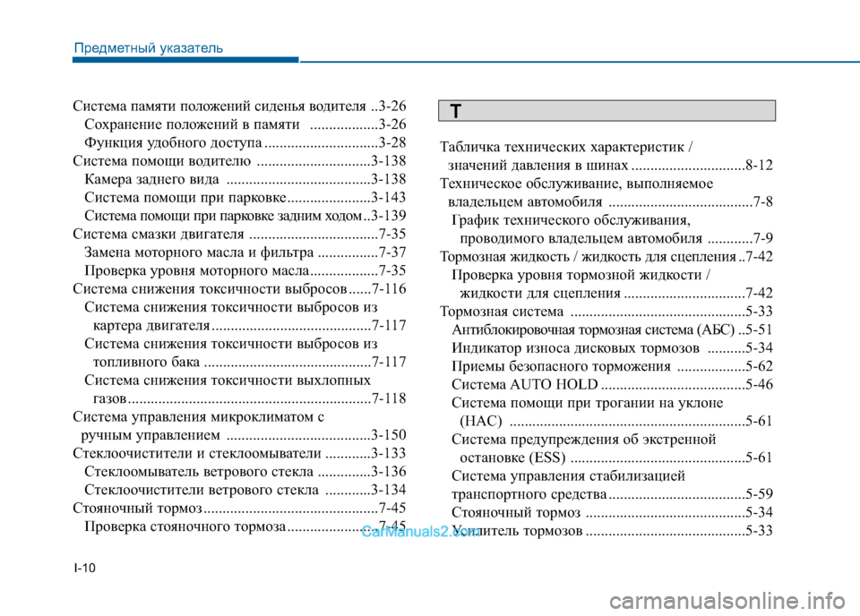Click 'Индикатор износа дисковых тормозов' entry

point(612,348)
